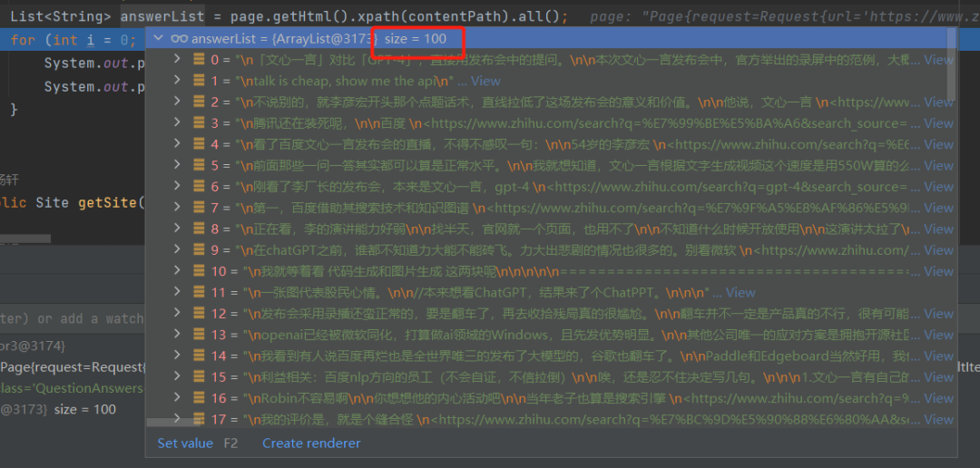Click Create renderer link

tap(311, 443)
